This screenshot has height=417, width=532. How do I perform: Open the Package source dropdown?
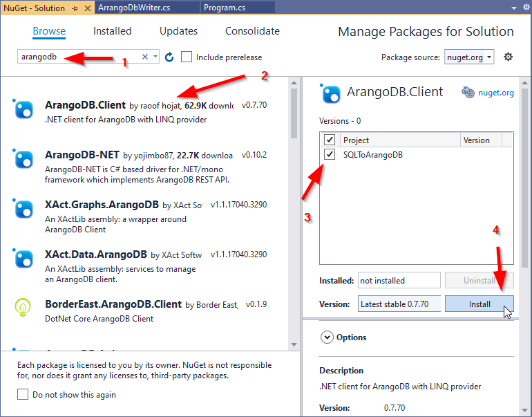469,57
